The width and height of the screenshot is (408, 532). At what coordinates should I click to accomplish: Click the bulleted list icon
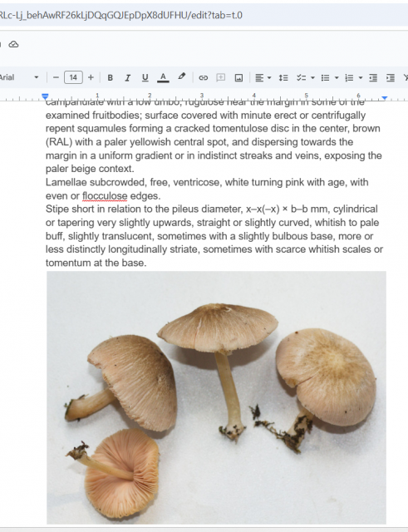(325, 78)
